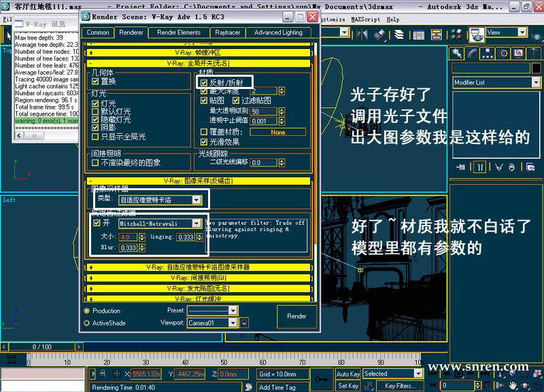Open the Mitchell-Netravali filter dropdown
Viewport: 544px width, 392px height.
pos(197,224)
